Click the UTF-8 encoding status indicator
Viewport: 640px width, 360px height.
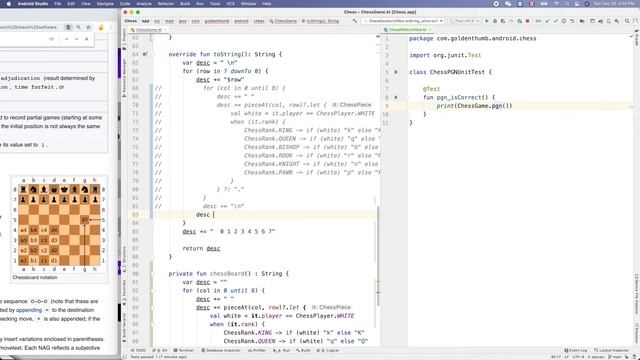pyautogui.click(x=578, y=357)
